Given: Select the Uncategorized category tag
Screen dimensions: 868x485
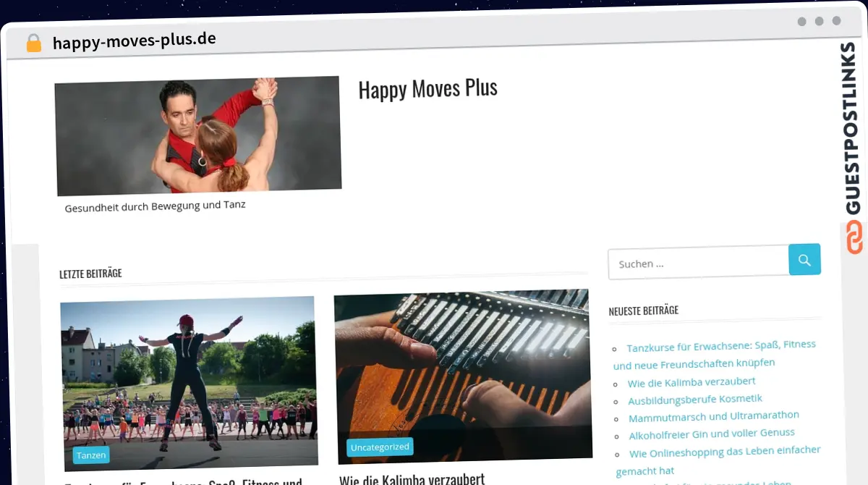Looking at the screenshot, I should [x=380, y=447].
